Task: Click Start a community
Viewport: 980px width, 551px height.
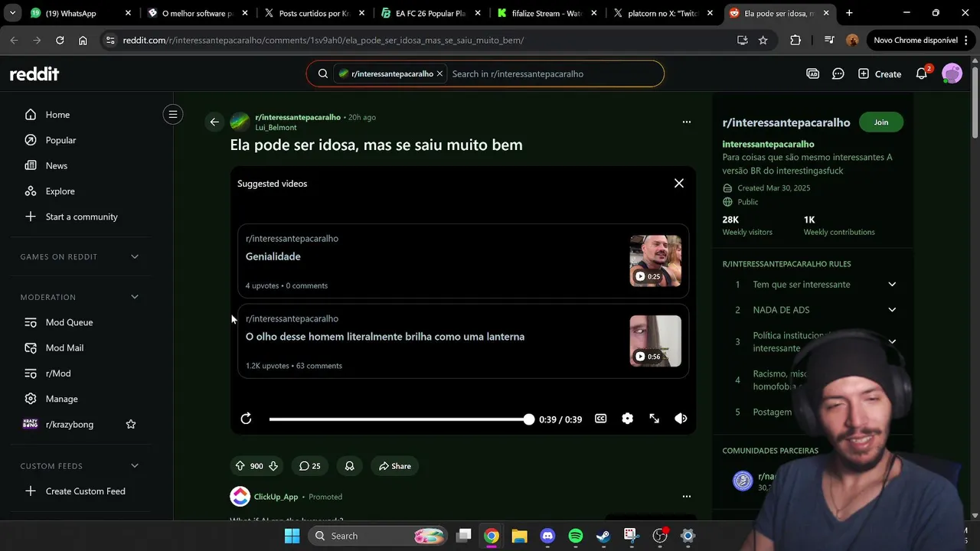Action: click(x=80, y=217)
